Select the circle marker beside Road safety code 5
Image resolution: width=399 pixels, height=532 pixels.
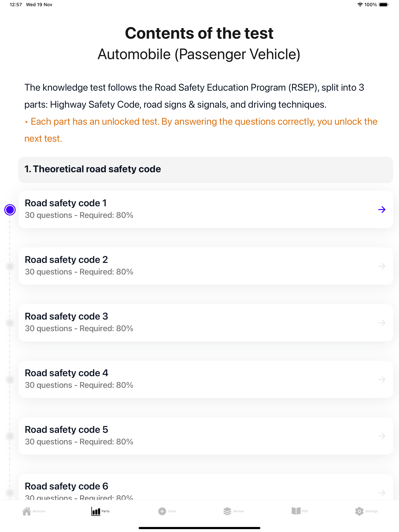[x=10, y=436]
